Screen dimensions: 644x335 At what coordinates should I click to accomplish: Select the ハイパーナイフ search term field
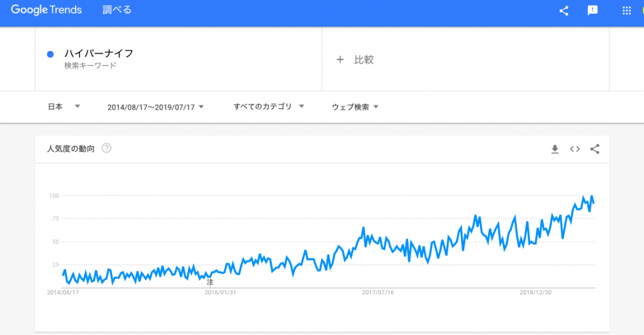click(x=179, y=59)
